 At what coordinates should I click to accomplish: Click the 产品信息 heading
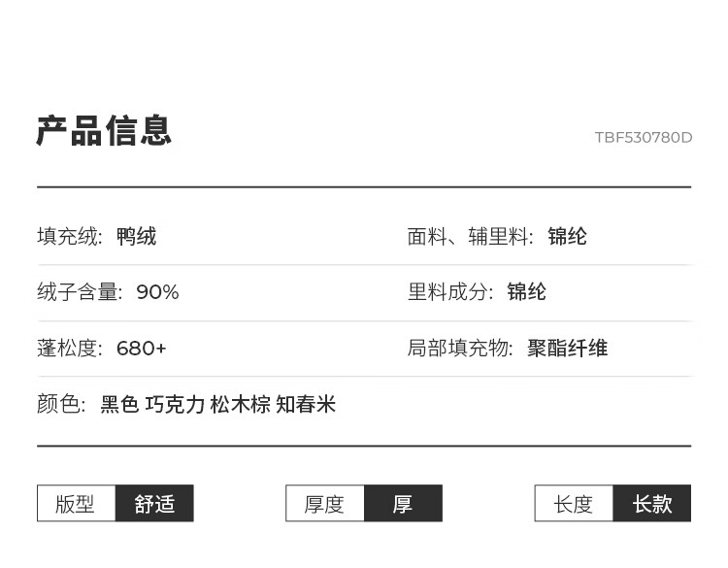click(104, 130)
